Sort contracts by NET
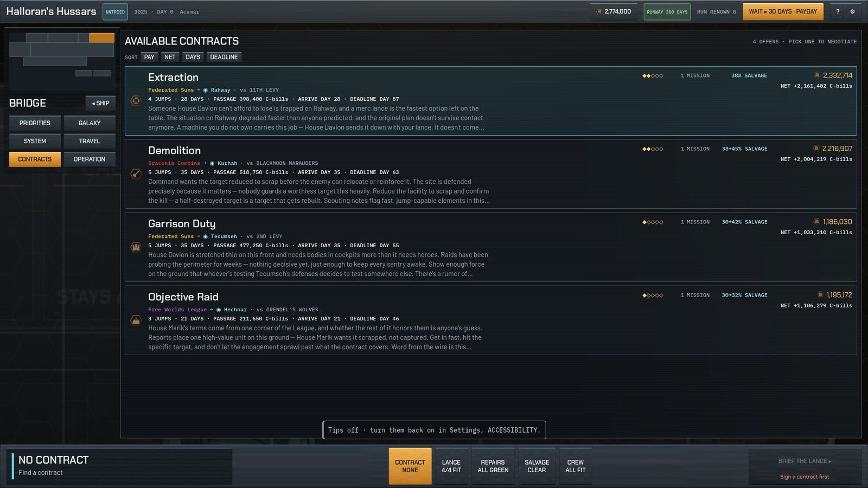The height and width of the screenshot is (488, 868). point(170,57)
